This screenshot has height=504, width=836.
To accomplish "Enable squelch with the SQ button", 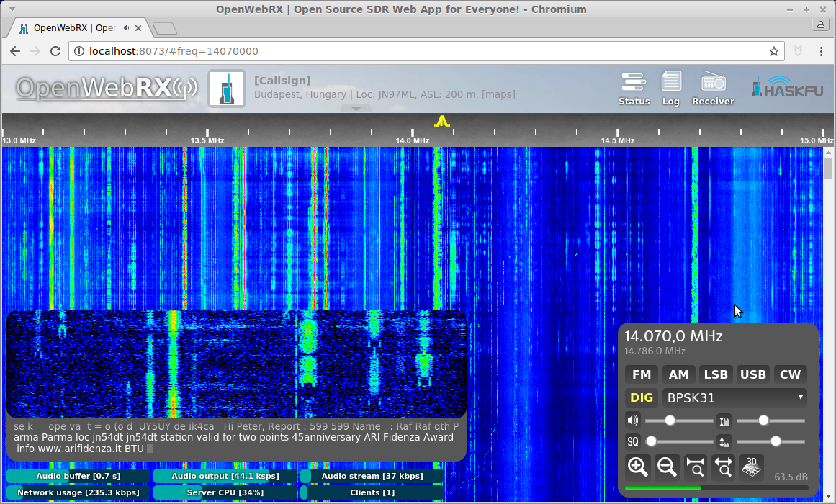I will (633, 441).
